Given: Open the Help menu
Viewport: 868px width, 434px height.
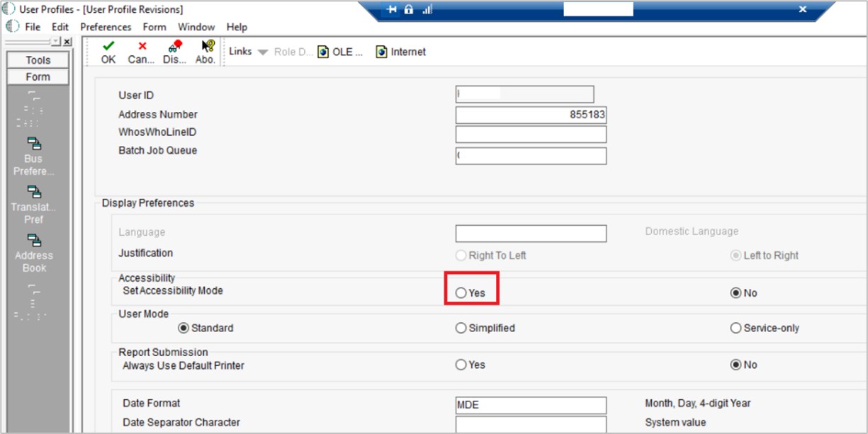Looking at the screenshot, I should (x=237, y=27).
